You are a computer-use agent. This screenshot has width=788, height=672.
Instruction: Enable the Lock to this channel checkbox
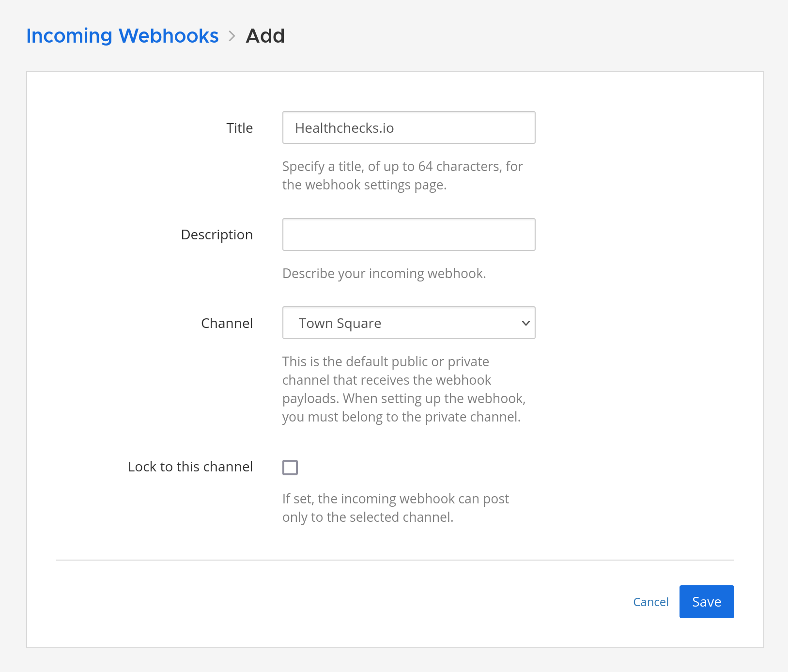coord(290,468)
